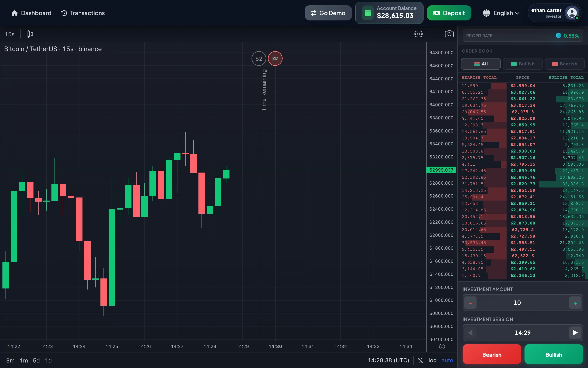Select order book row priced 62,588.51

point(523,243)
